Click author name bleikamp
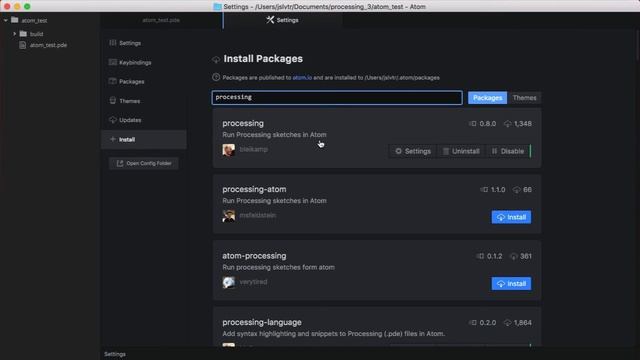 click(254, 149)
